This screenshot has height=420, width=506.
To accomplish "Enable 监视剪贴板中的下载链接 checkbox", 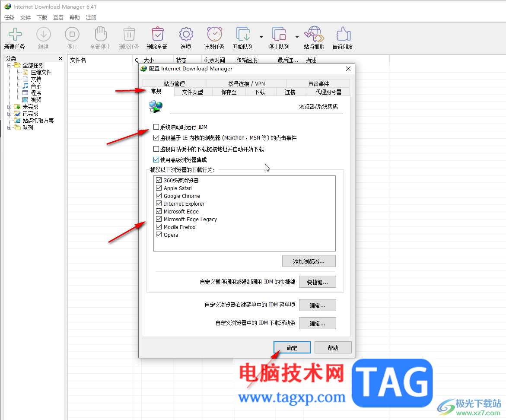I will click(156, 149).
